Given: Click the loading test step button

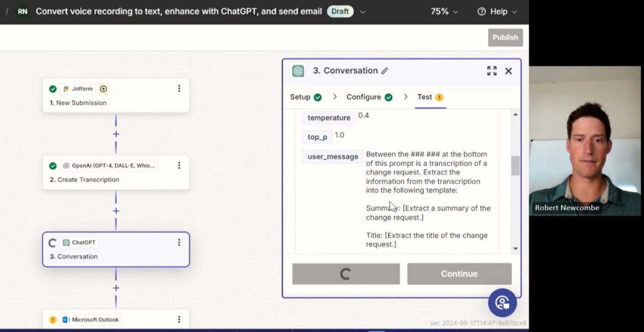Looking at the screenshot, I should 346,274.
